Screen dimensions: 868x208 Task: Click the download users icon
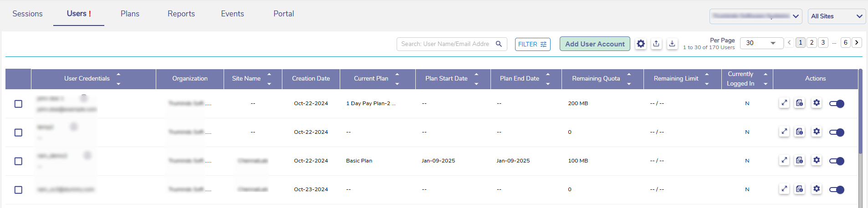click(x=672, y=44)
